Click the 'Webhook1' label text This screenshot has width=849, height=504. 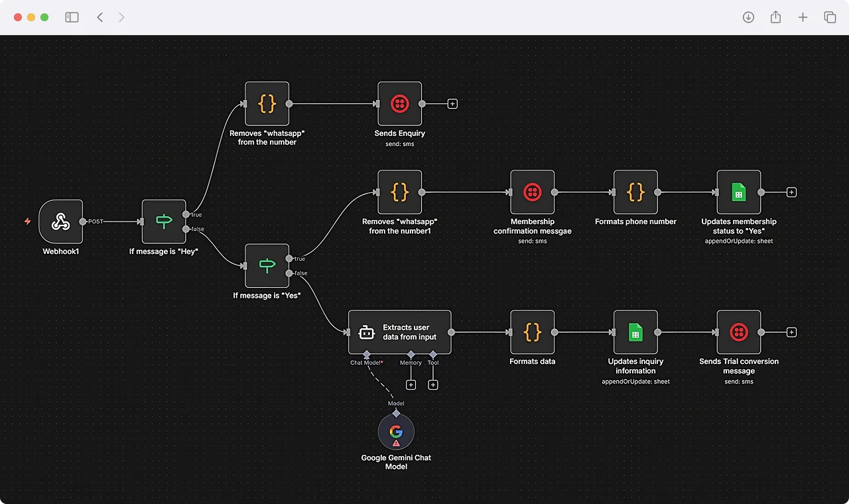pos(61,251)
